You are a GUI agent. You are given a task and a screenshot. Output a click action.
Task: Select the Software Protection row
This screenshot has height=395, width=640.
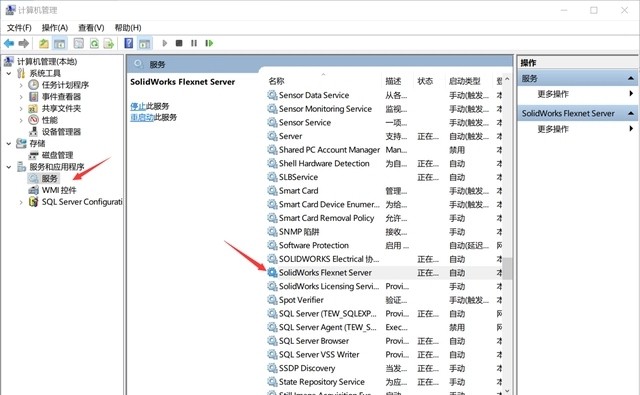(x=384, y=246)
